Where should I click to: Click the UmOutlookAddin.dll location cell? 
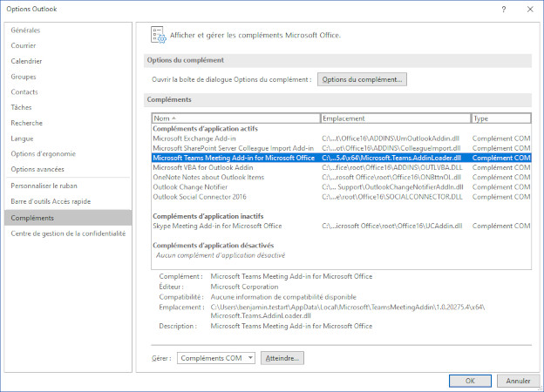[391, 139]
